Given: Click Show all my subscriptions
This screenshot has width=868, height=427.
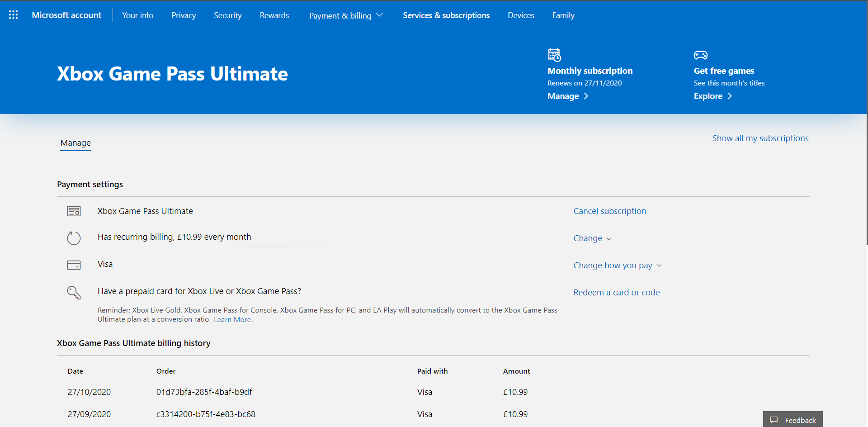Looking at the screenshot, I should [x=760, y=138].
